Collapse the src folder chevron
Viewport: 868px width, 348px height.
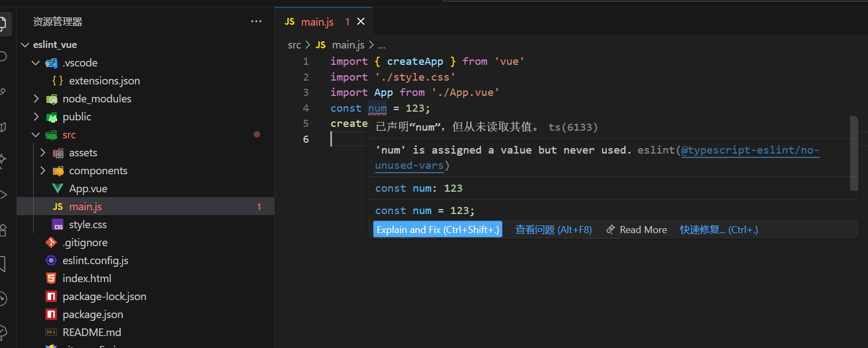[x=36, y=135]
